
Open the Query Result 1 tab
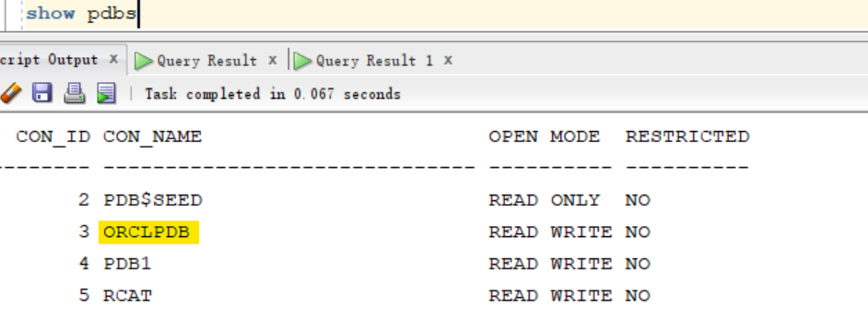click(374, 61)
